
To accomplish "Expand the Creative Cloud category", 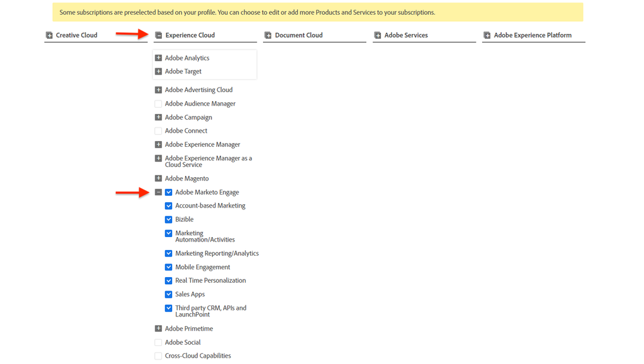I will (49, 35).
